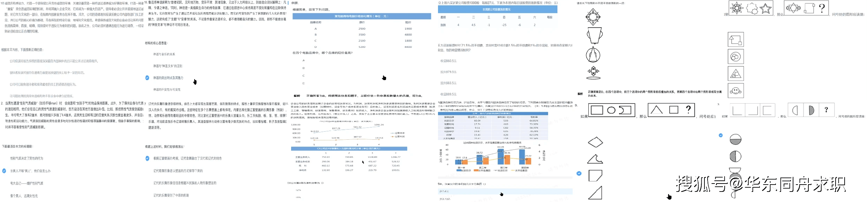Click price cell 4800 for brand B
Viewport: 868px width, 202px height.
(408, 34)
